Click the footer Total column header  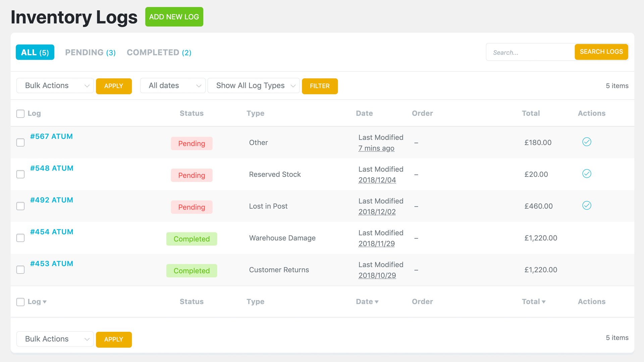pos(531,302)
